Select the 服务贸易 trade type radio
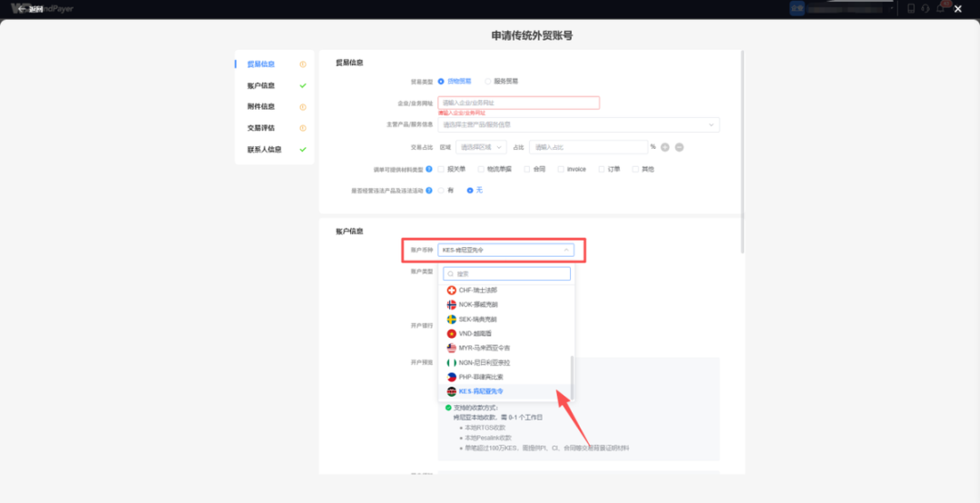 [488, 82]
